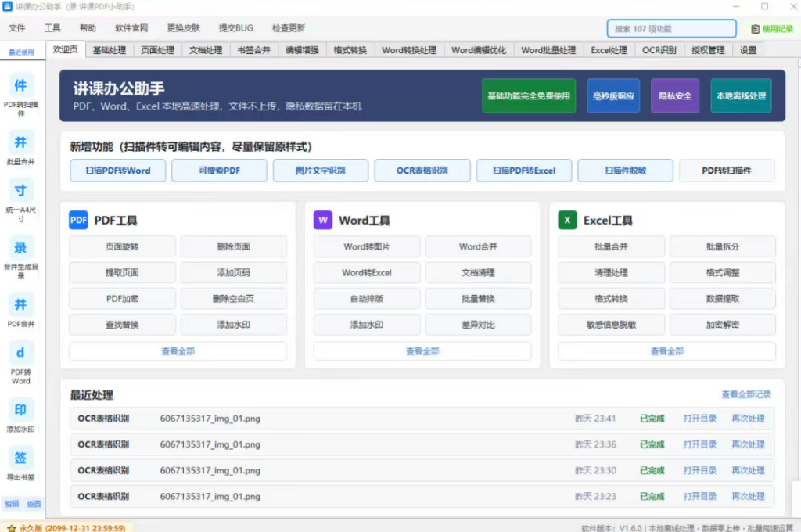Click the 扫描PDF转Excel button
Screen dimensions: 801x532
pyautogui.click(x=523, y=171)
